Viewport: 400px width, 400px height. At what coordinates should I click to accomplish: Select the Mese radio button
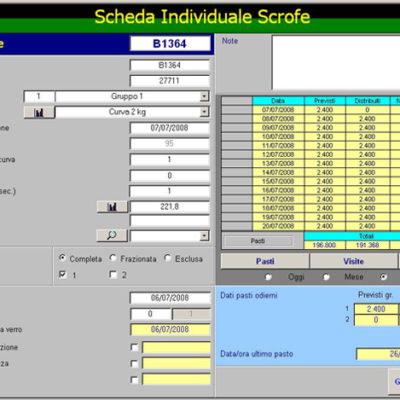coord(326,277)
